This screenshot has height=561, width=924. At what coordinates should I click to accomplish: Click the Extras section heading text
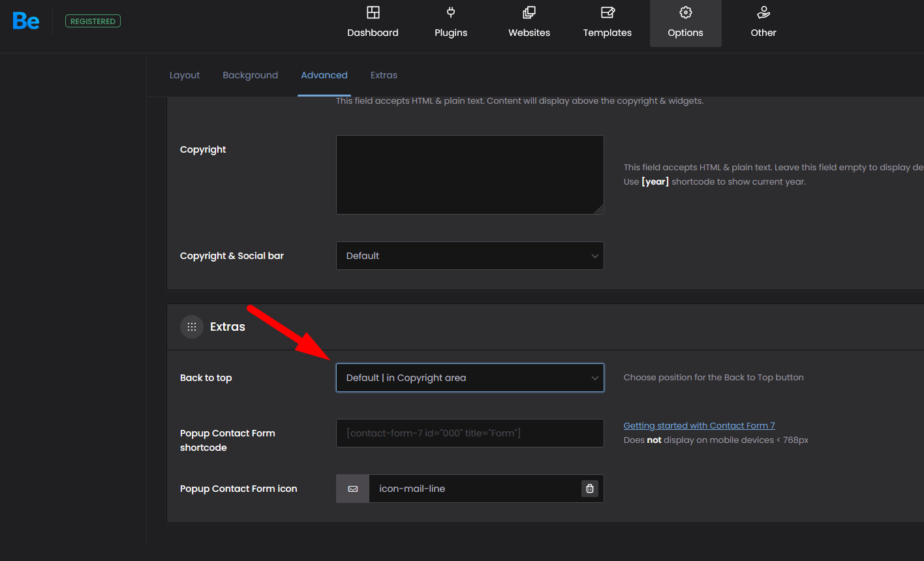[228, 327]
